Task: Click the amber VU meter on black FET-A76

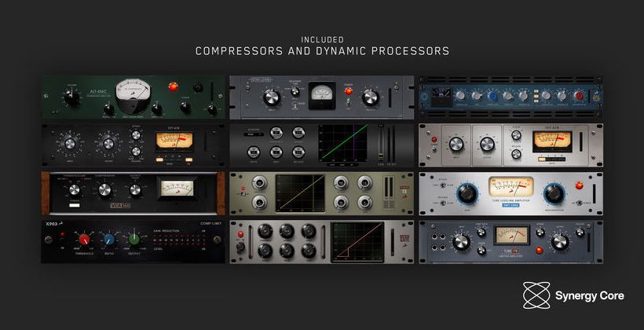Action: (x=174, y=141)
